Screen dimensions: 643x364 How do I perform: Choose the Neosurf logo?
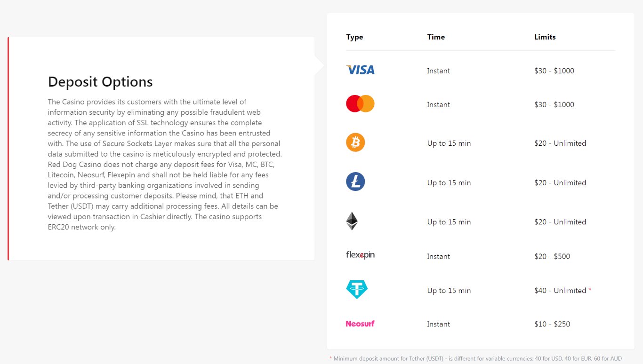point(360,324)
